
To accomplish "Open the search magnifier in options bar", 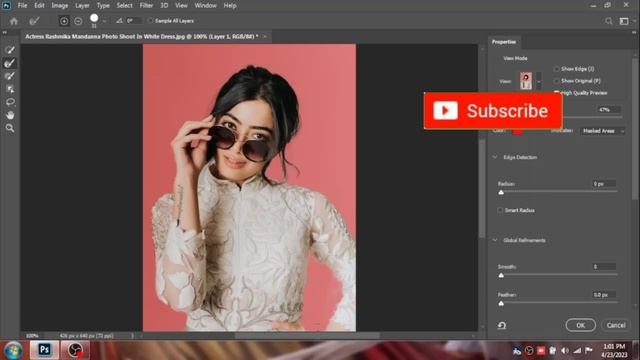I will [609, 21].
